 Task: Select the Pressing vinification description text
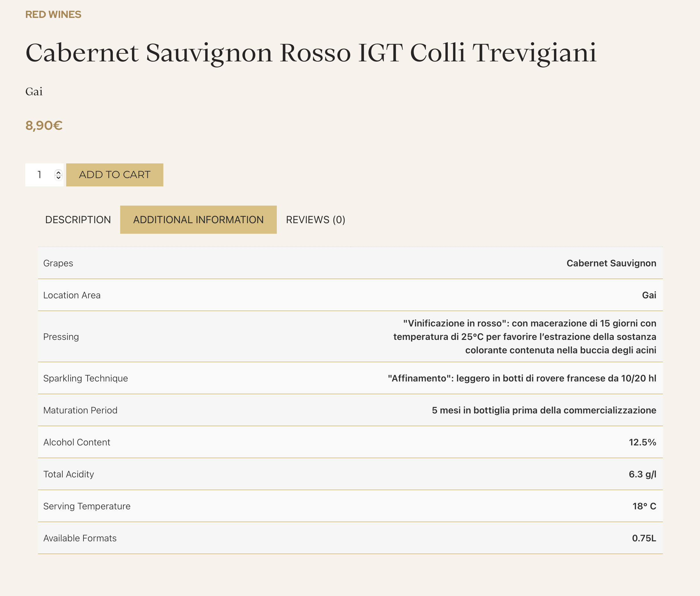click(525, 336)
